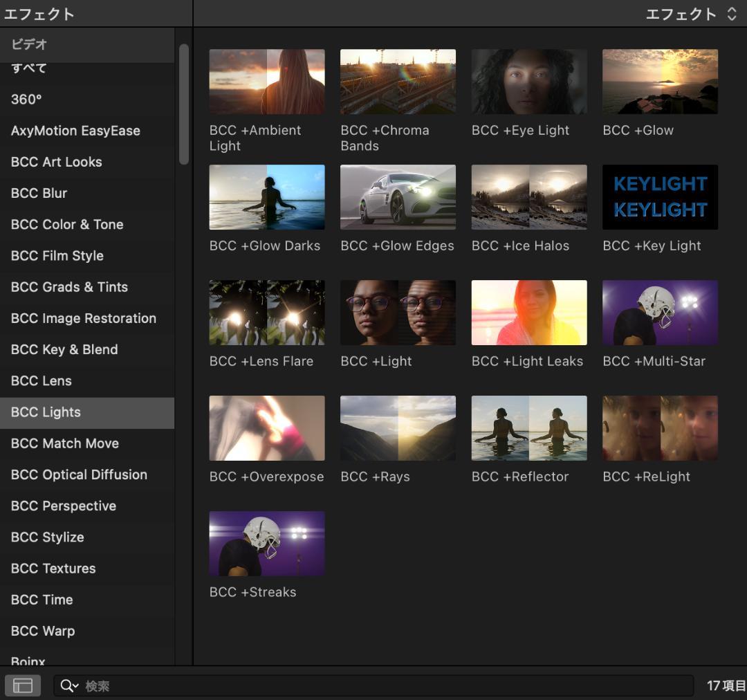Select the 360° effects category
The height and width of the screenshot is (700, 747).
click(x=26, y=100)
